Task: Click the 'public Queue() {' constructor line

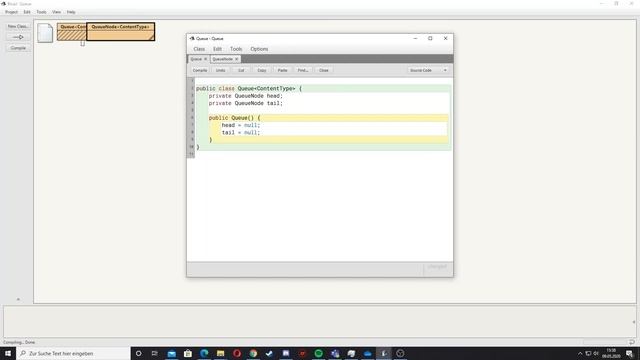Action: coord(234,118)
